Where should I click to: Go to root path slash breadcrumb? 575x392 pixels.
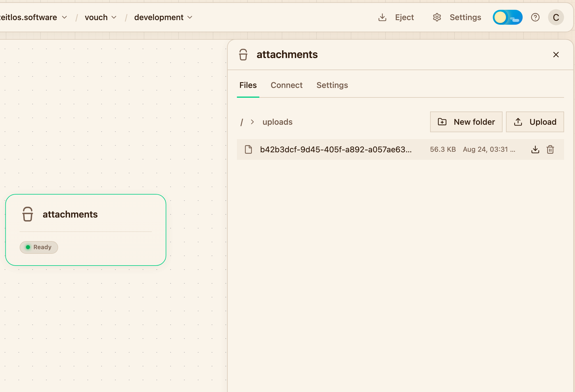(242, 122)
